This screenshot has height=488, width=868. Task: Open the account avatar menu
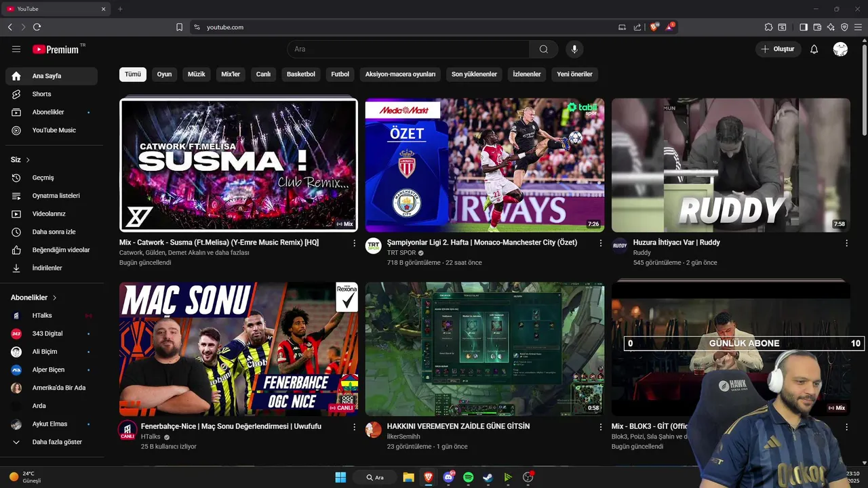pos(840,49)
